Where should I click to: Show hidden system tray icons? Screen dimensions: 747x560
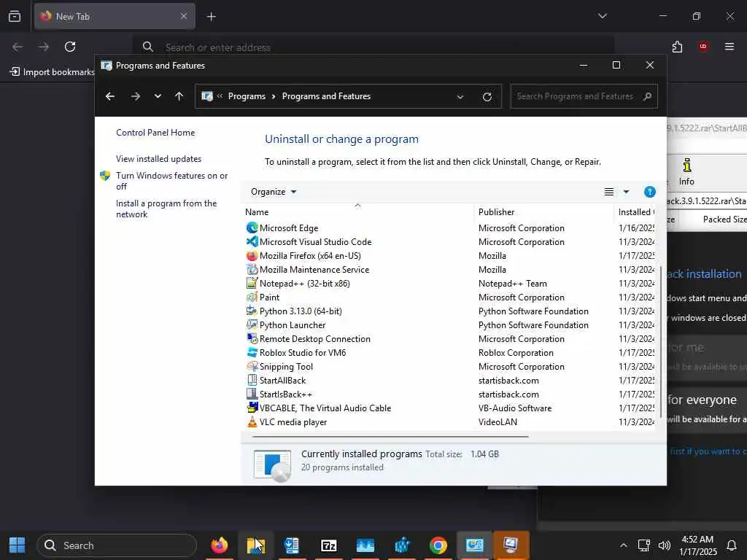coord(623,545)
